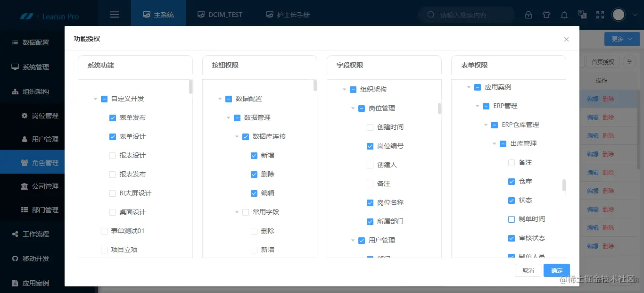
Task: Open the notification bell icon
Action: [564, 15]
